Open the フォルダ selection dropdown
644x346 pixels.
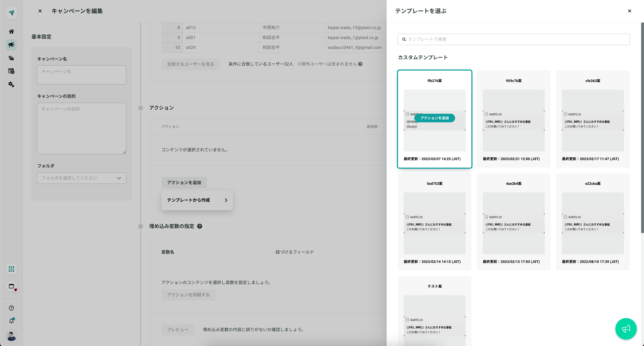pos(82,178)
